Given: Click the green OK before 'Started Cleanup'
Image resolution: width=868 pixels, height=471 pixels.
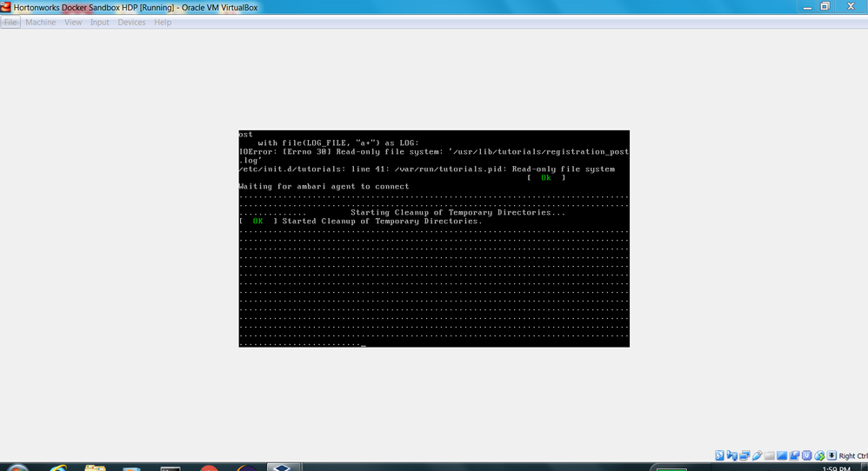Looking at the screenshot, I should (258, 221).
